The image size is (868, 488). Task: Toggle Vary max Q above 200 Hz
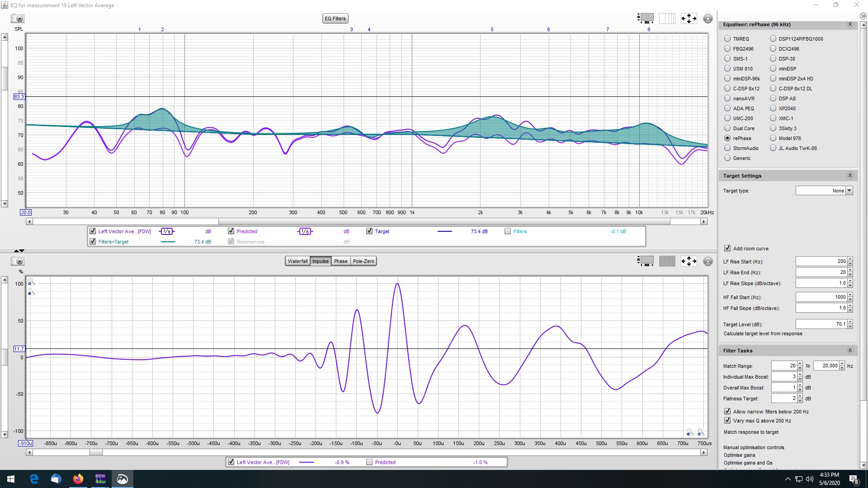click(727, 420)
